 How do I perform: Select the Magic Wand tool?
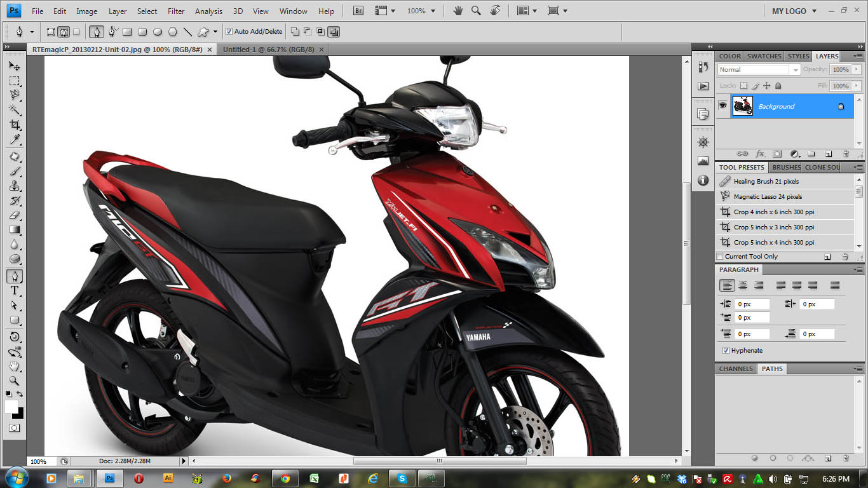[x=14, y=110]
